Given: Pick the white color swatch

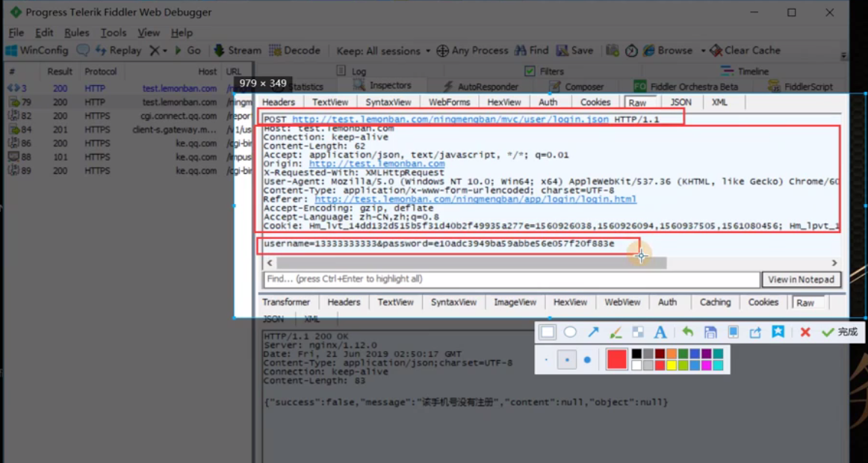Looking at the screenshot, I should [x=636, y=365].
